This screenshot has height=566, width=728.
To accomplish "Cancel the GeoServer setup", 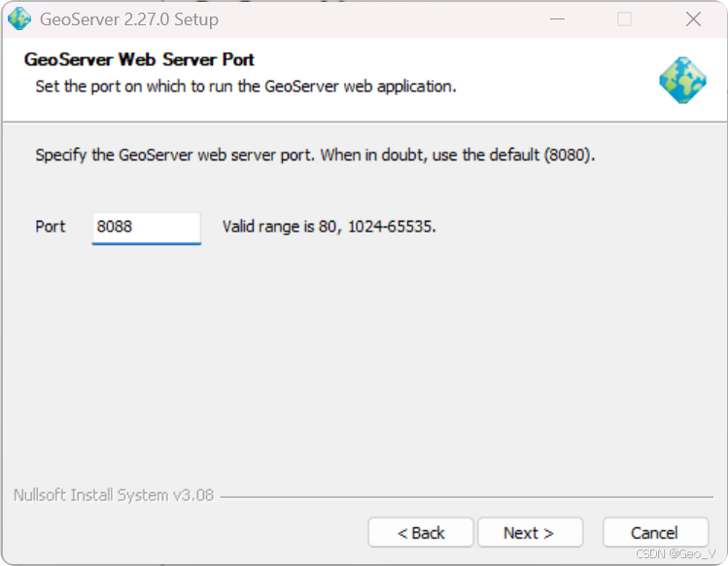I will coord(655,533).
